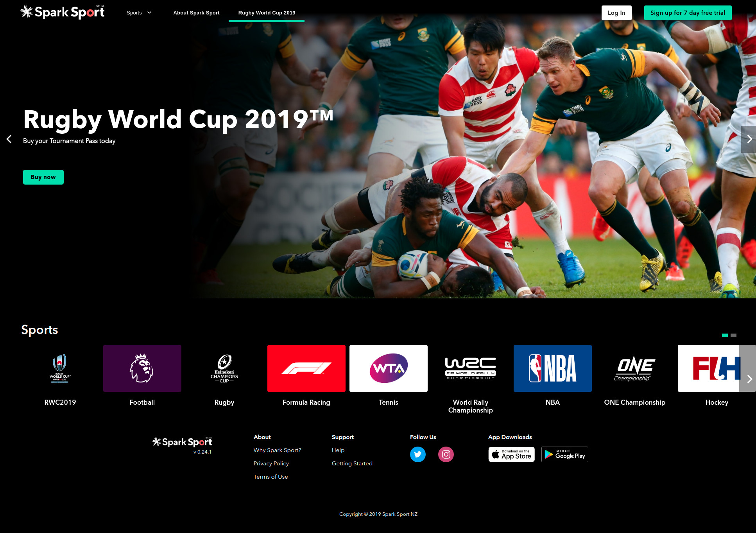Click the Log In button
Viewport: 756px width, 533px height.
616,13
